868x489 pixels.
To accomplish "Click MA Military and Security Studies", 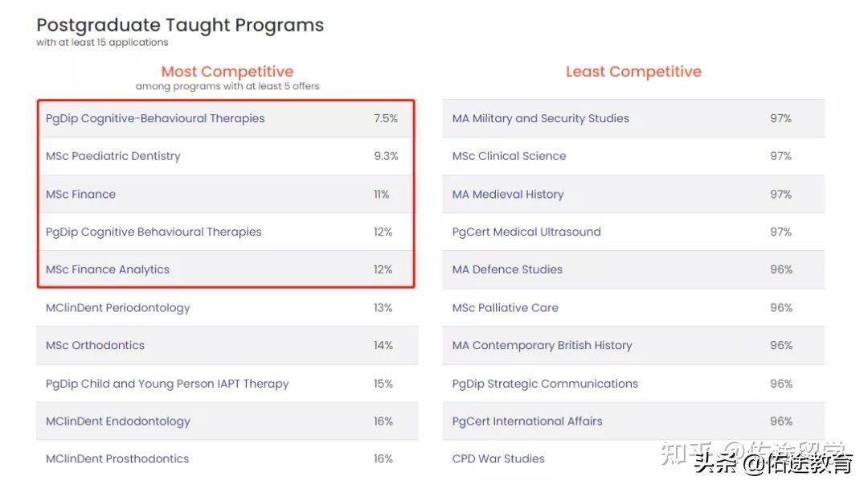I will tap(541, 118).
